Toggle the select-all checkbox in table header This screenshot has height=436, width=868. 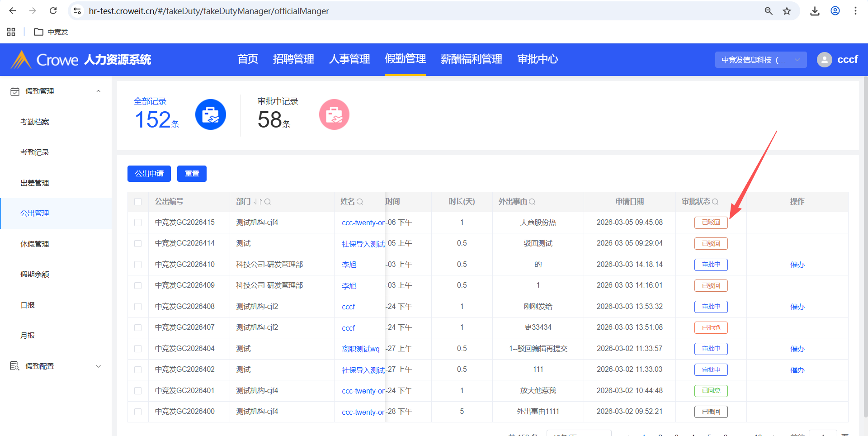click(x=138, y=202)
